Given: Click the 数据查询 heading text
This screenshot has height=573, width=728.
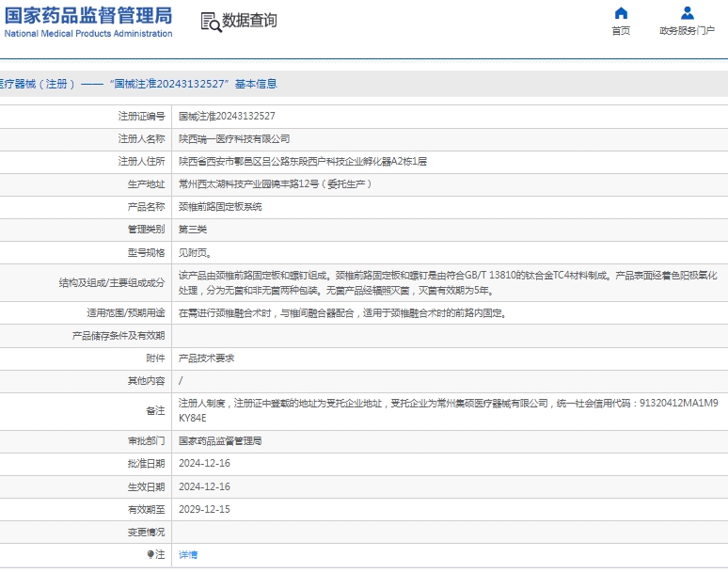Looking at the screenshot, I should coord(249,21).
